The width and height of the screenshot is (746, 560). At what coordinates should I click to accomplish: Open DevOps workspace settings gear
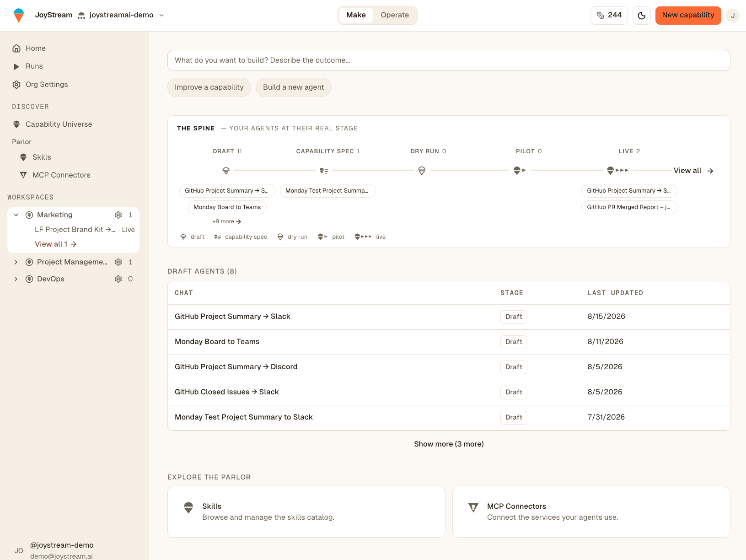click(118, 279)
